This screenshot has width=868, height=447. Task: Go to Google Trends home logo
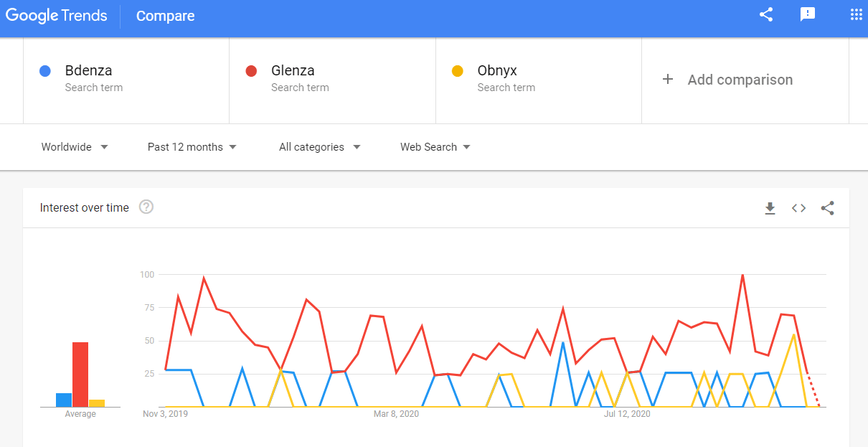(57, 15)
